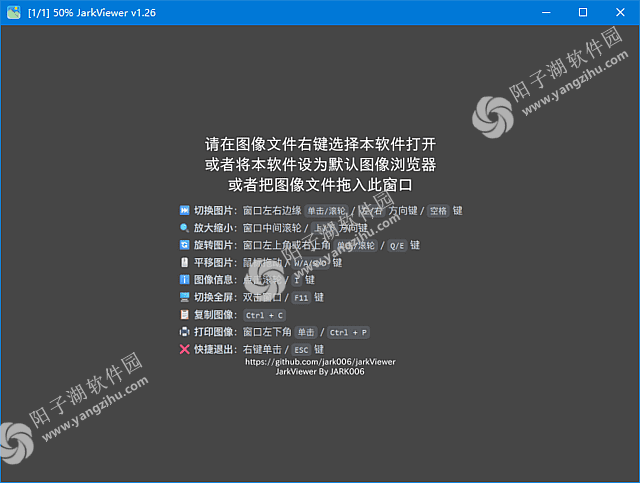
Task: Click the '图像信息:' label
Action: pyautogui.click(x=215, y=280)
